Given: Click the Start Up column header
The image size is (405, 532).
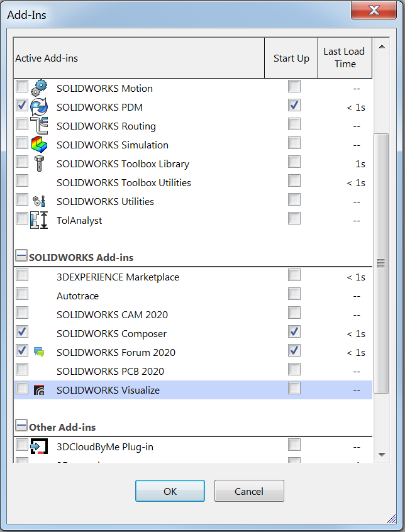Looking at the screenshot, I should pyautogui.click(x=291, y=58).
